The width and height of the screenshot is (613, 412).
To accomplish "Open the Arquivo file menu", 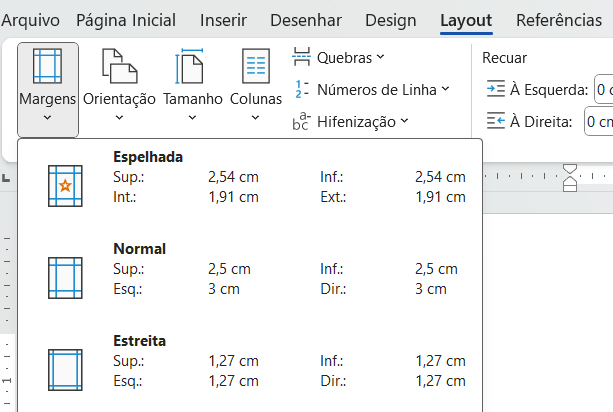I will tap(30, 20).
